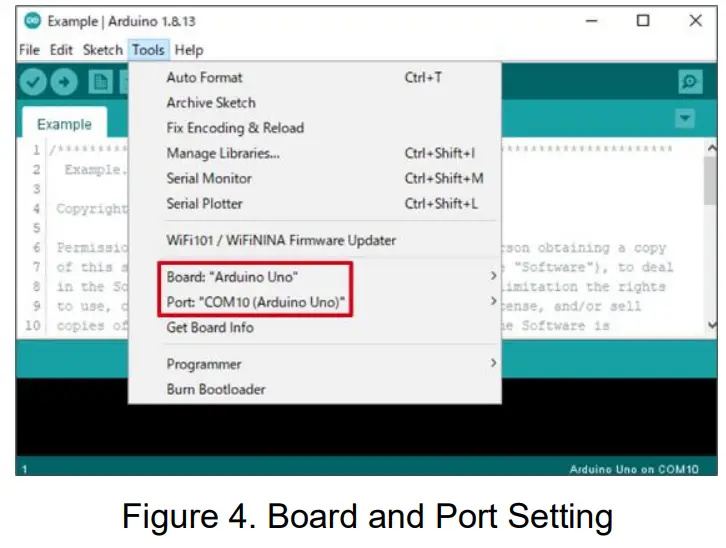Click Get Board Info
Screen dimensions: 726x548
(x=315, y=327)
